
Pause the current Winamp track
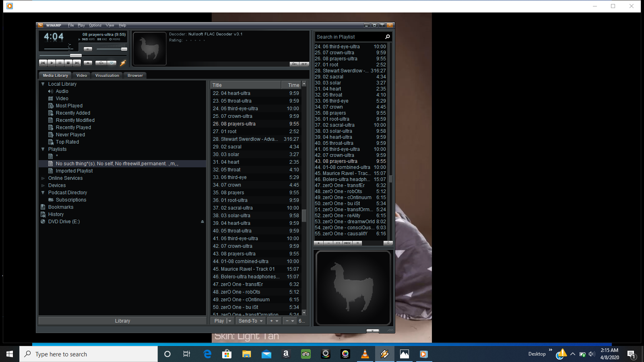click(60, 63)
